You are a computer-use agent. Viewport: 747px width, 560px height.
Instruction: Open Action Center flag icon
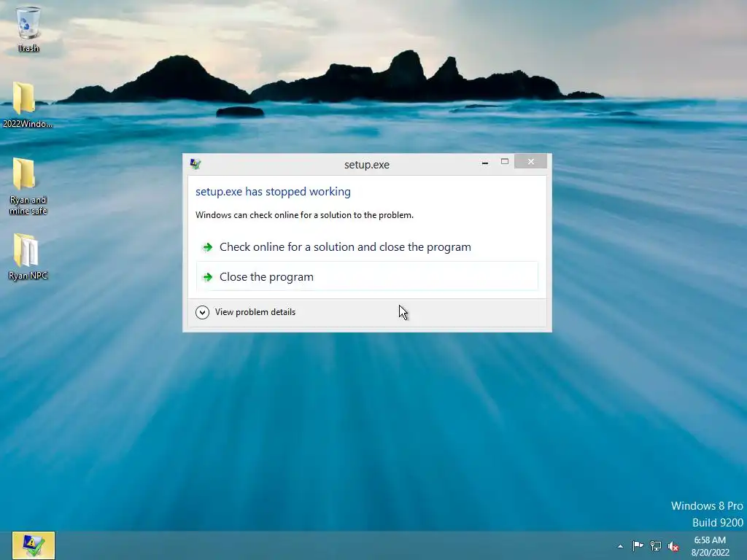pyautogui.click(x=638, y=546)
